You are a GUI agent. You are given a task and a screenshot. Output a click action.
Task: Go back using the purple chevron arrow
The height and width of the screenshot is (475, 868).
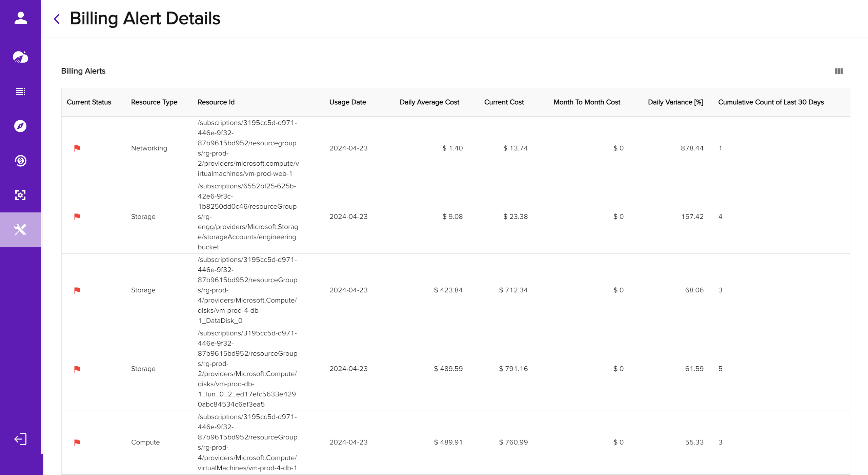click(57, 19)
